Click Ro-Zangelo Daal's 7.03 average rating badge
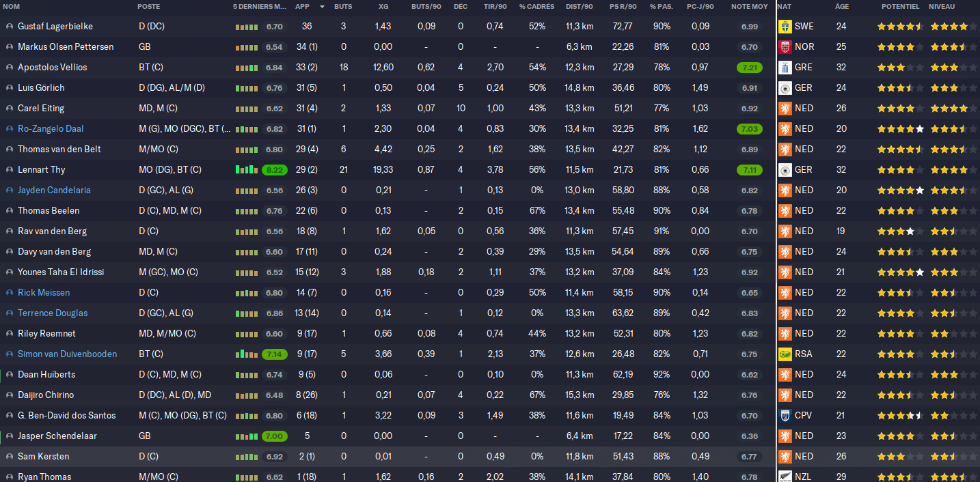The image size is (980, 482). [x=749, y=129]
